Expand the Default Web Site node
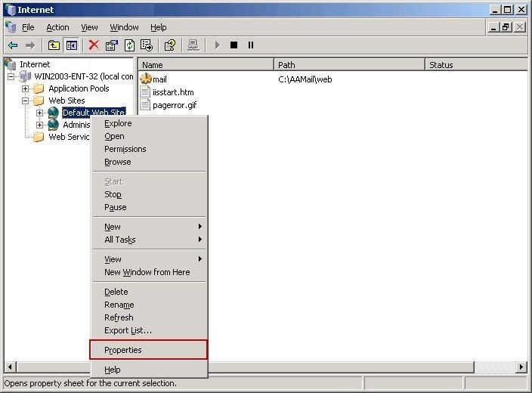This screenshot has height=393, width=532. click(40, 113)
